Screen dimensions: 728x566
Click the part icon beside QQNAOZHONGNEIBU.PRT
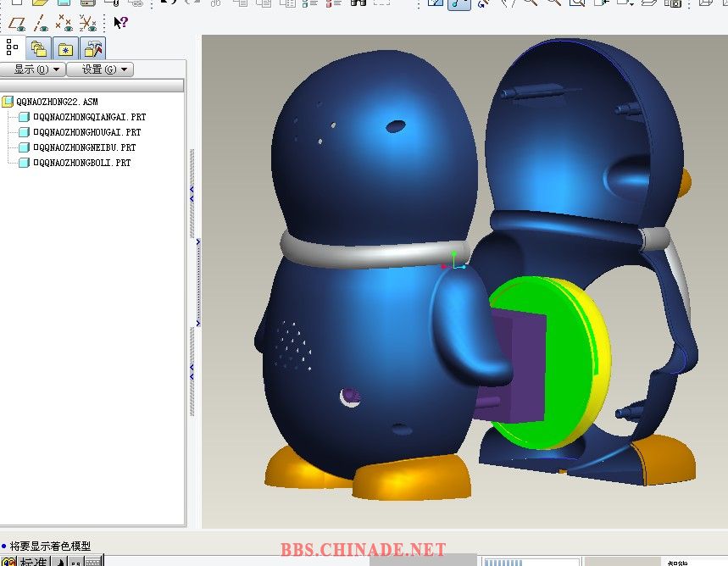coord(24,147)
